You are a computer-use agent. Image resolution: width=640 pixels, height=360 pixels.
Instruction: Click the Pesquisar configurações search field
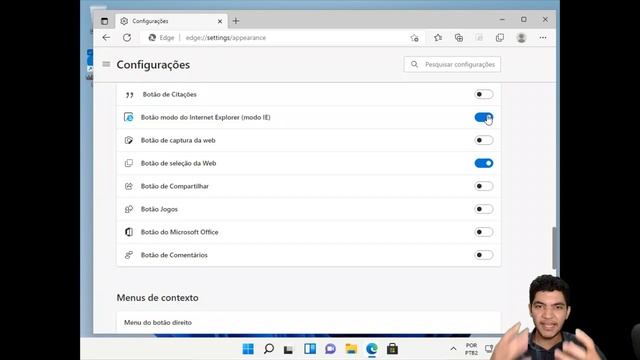tap(452, 64)
